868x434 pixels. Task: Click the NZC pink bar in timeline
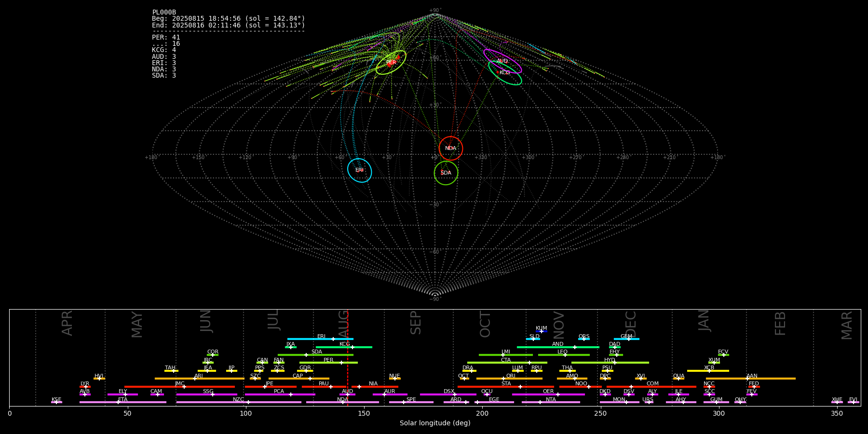click(239, 402)
